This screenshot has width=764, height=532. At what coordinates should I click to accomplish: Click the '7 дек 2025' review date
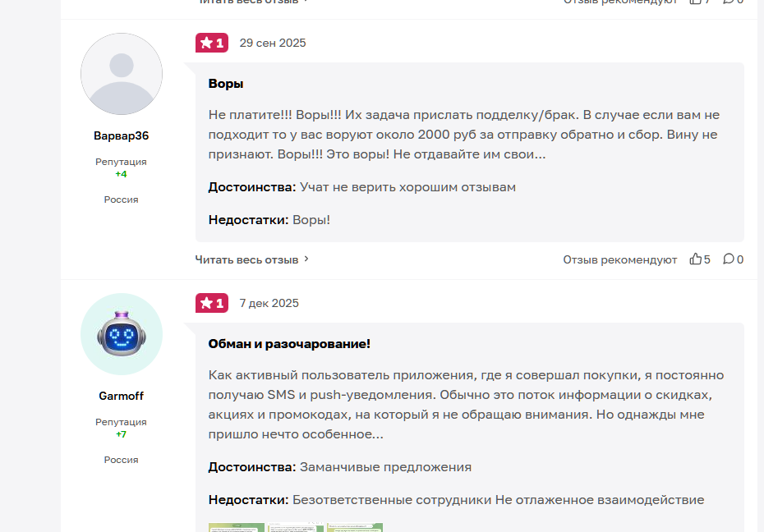[x=269, y=303]
